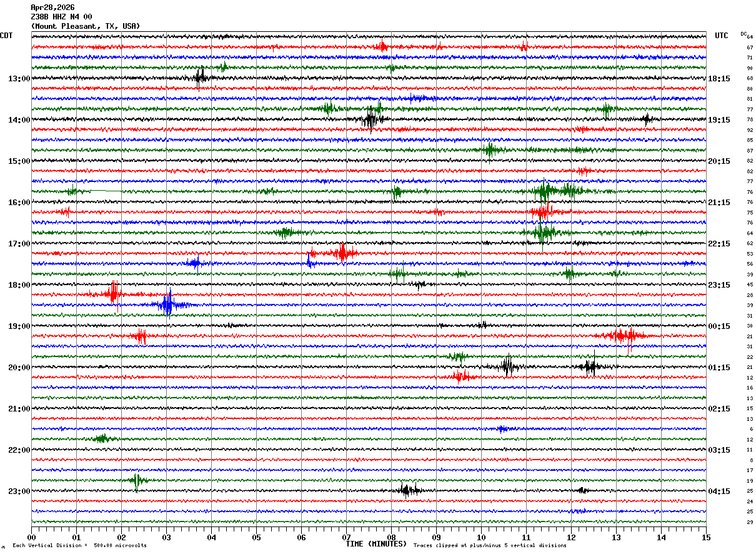This screenshot has width=756, height=554.
Task: Click the black burst on the 14:00 trace
Action: click(370, 119)
